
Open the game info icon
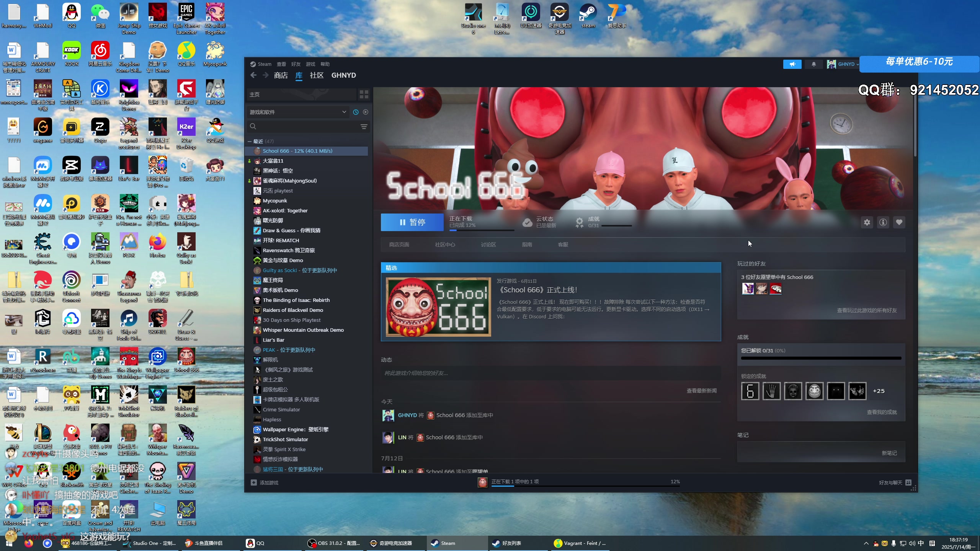point(883,222)
